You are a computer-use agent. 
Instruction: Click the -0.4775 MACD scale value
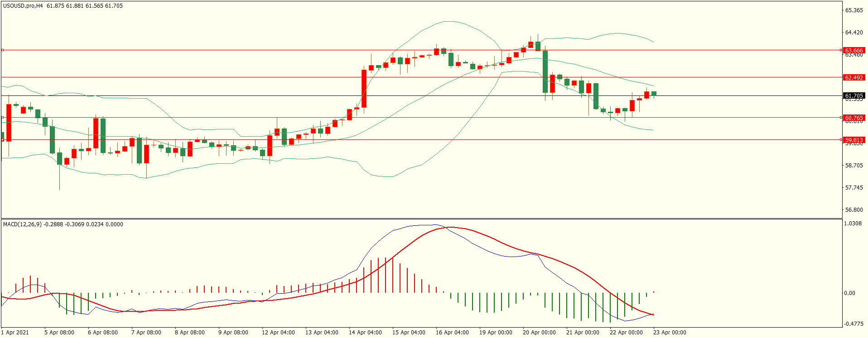(853, 324)
